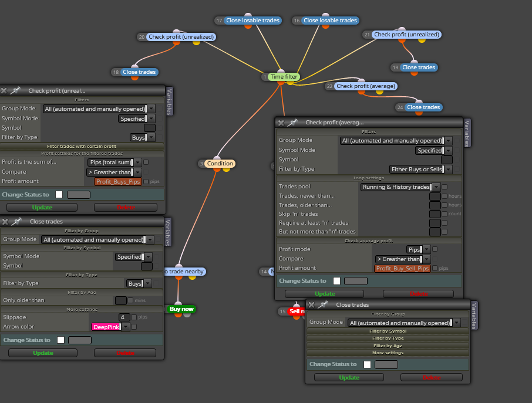Select node 19 Close trades

418,67
